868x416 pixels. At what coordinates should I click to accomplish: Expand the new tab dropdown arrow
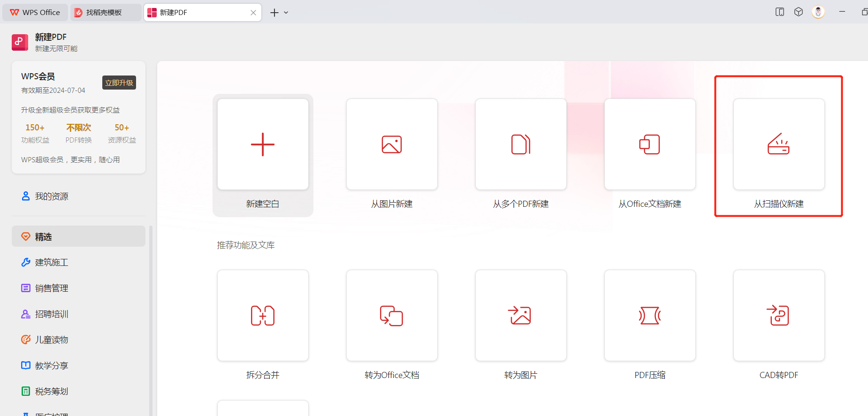click(x=286, y=13)
